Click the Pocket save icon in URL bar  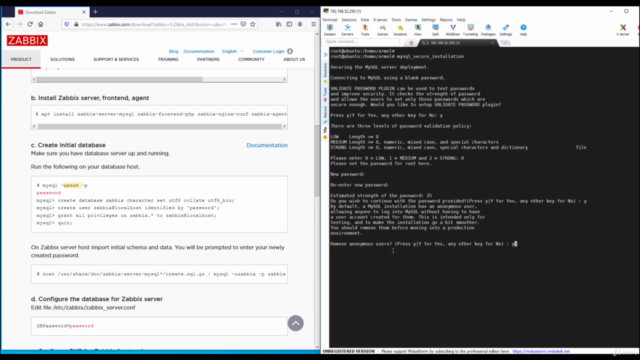[243, 24]
